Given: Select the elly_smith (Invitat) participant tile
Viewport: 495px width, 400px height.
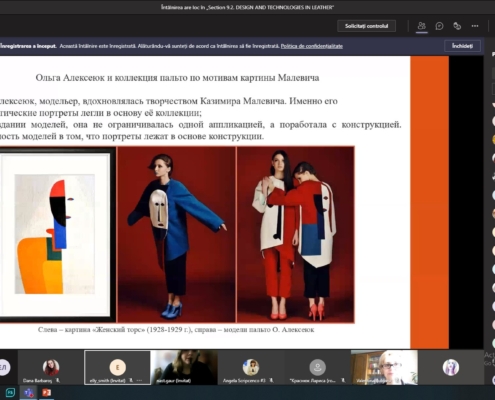Looking at the screenshot, I should (117, 367).
